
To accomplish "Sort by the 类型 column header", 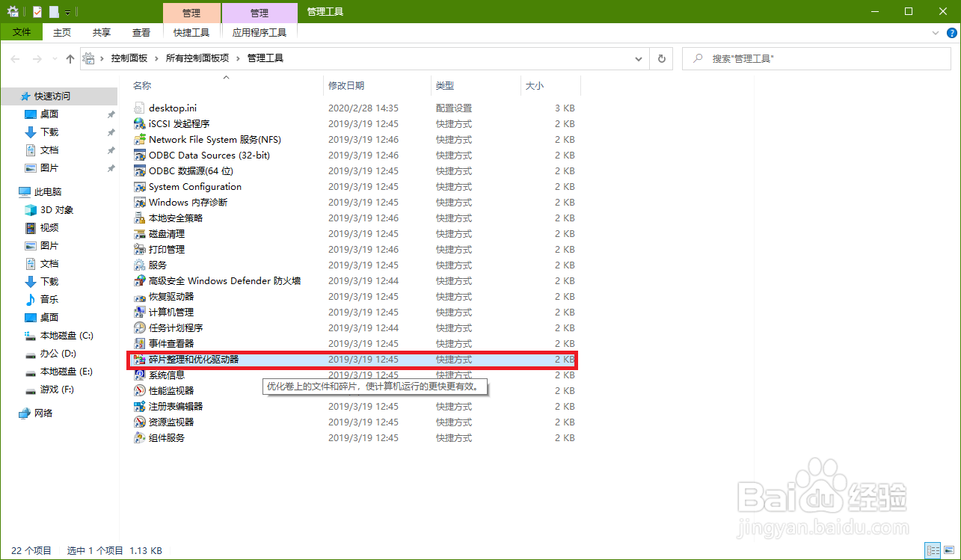I will [x=476, y=86].
